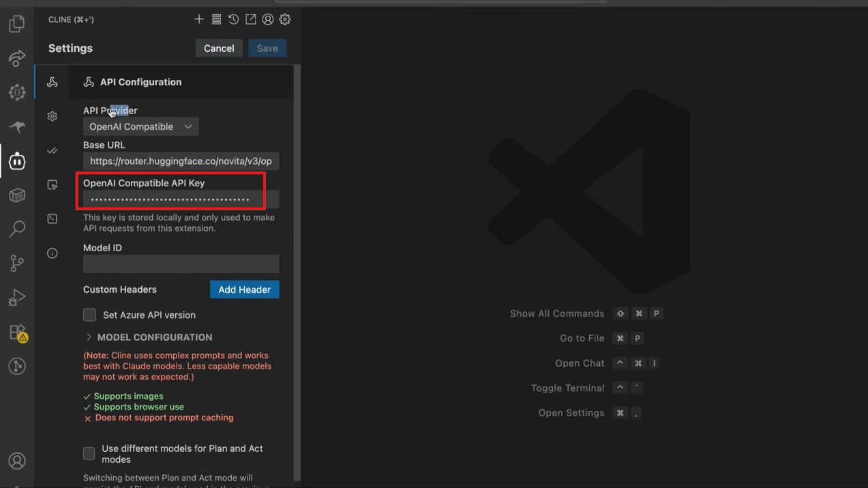Screen dimensions: 868x488
Task: Open the Accounts icon at the activity bar bottom
Action: point(17,461)
